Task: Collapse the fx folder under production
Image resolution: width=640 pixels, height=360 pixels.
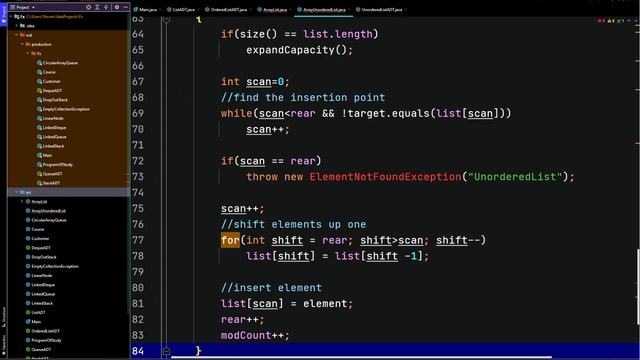Action: (28, 53)
